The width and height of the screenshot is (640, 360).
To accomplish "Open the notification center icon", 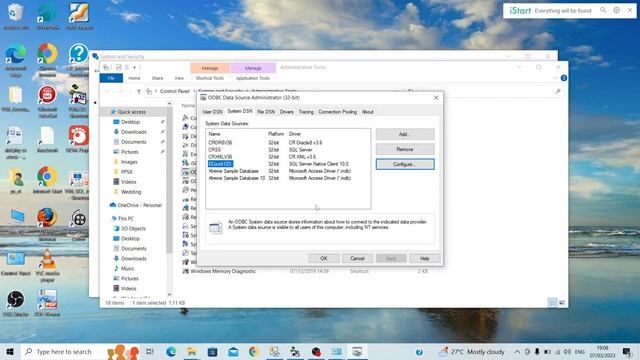I will coord(627,351).
